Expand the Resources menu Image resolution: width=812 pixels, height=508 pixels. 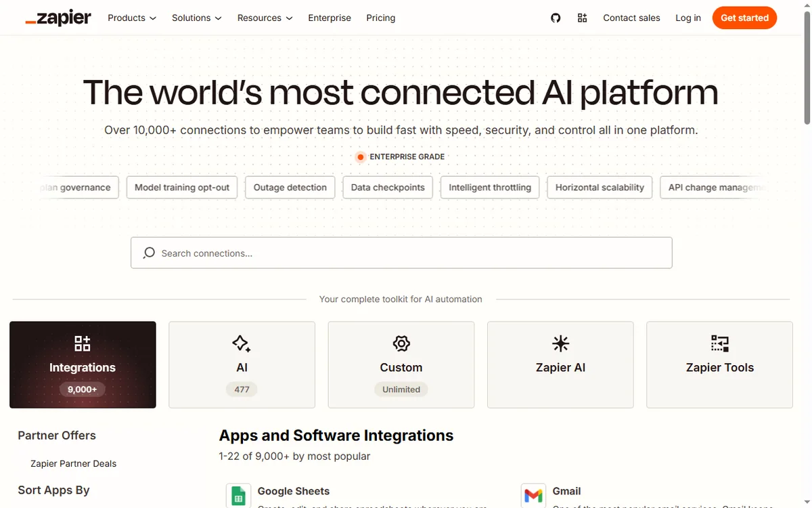coord(265,18)
